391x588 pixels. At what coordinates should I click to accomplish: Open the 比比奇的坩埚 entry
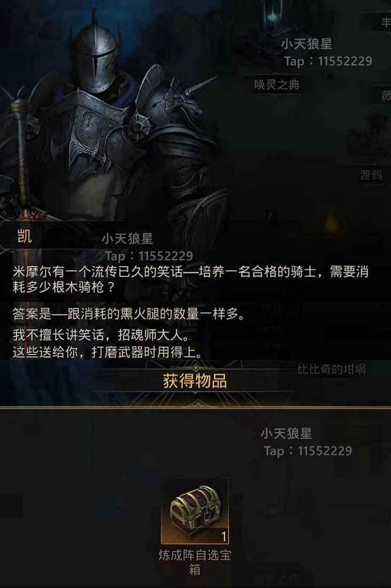click(x=331, y=369)
